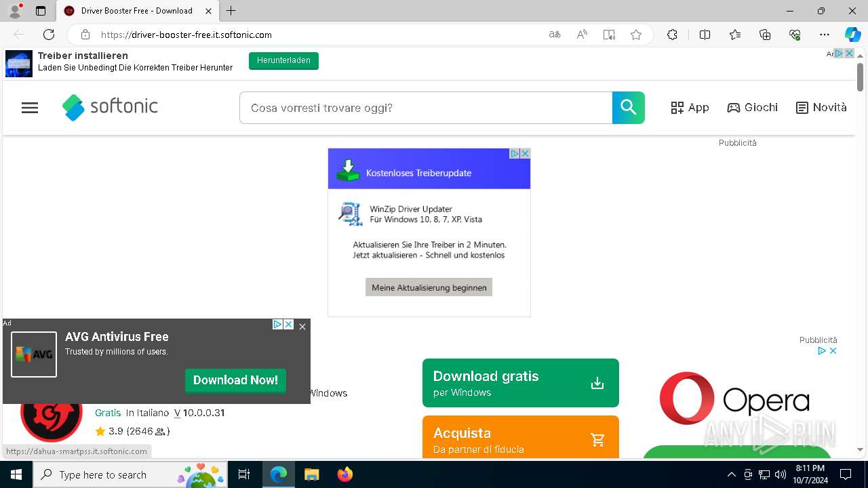Click the Download gratis per Windows button
This screenshot has width=868, height=488.
tap(521, 383)
